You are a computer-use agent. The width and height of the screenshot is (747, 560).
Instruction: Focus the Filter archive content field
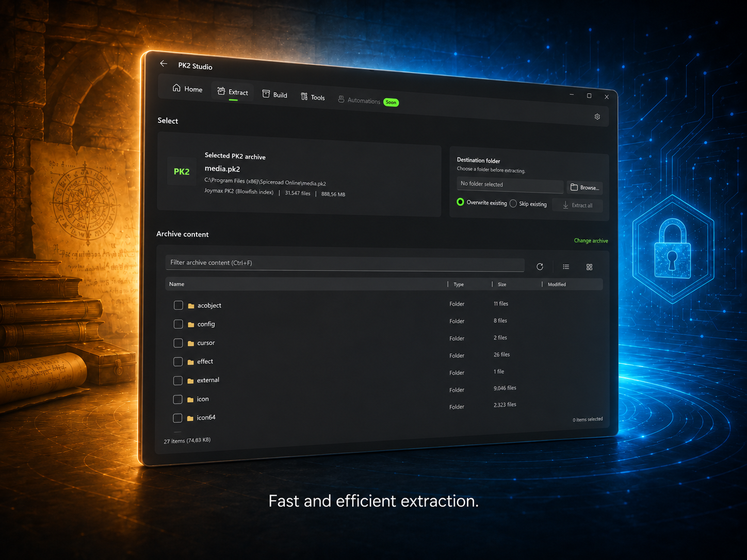(345, 263)
